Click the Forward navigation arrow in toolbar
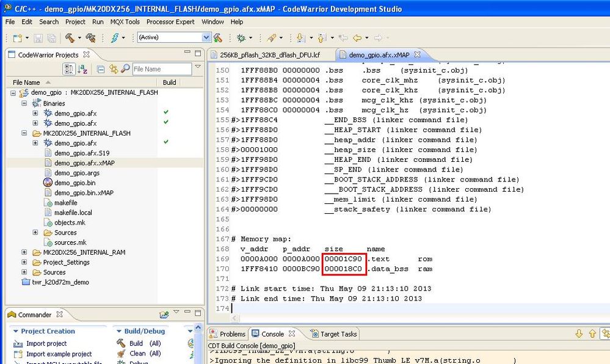The height and width of the screenshot is (364, 610). click(x=378, y=38)
